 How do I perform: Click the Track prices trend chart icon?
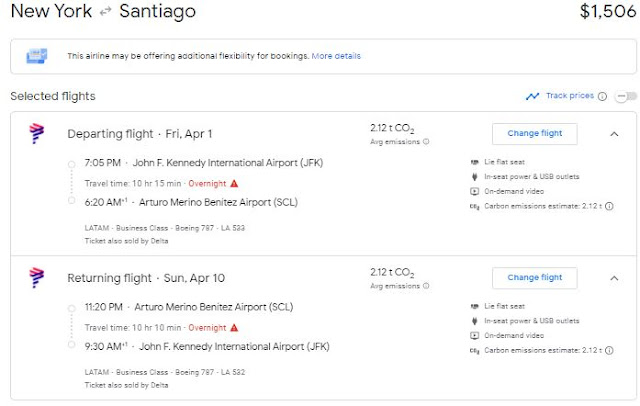533,96
